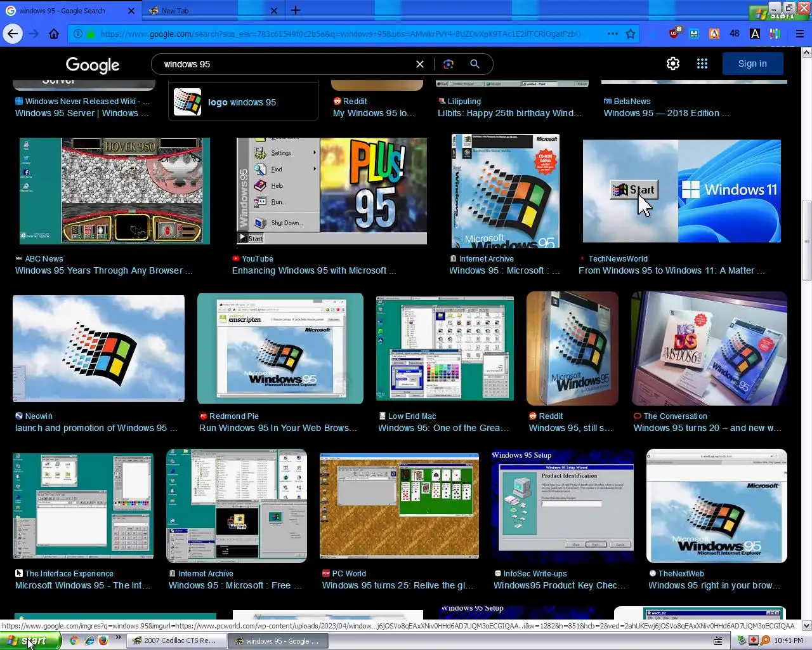Open the Windows 11 TechNewsWorld thumbnail

tap(682, 191)
